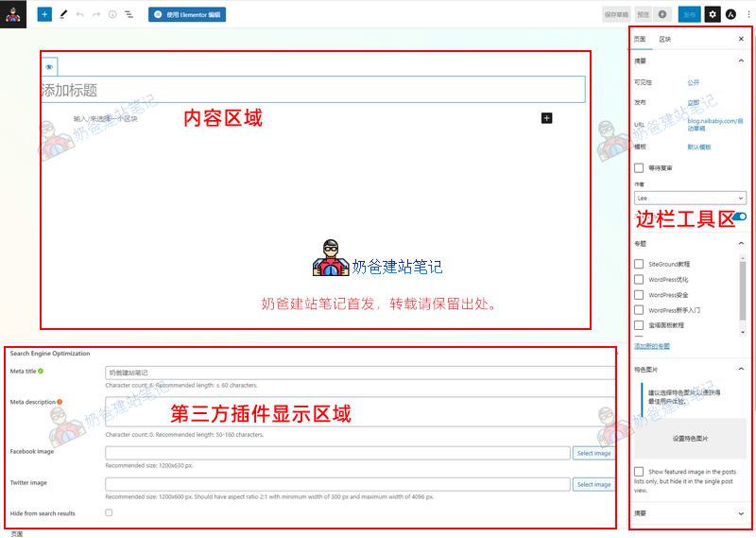Click the Search Engine Optimization heading
This screenshot has width=756, height=538.
tap(50, 354)
